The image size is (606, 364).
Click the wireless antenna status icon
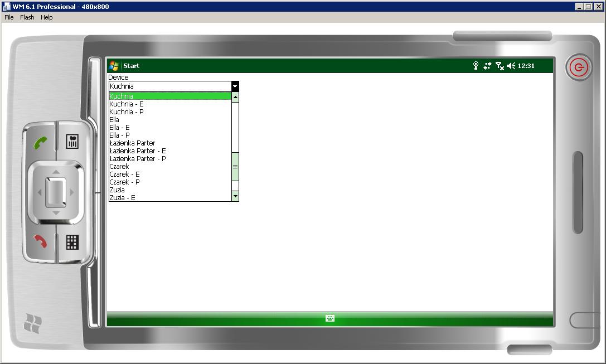pyautogui.click(x=476, y=66)
